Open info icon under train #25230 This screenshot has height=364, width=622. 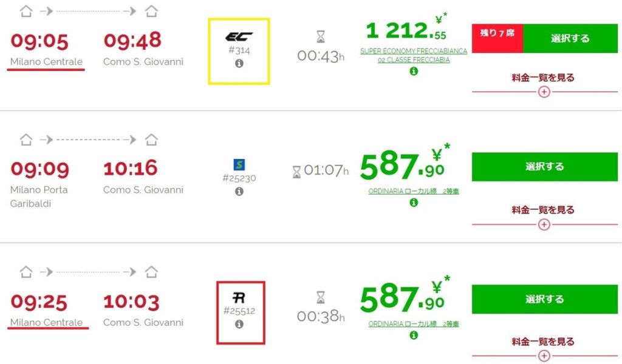[239, 191]
